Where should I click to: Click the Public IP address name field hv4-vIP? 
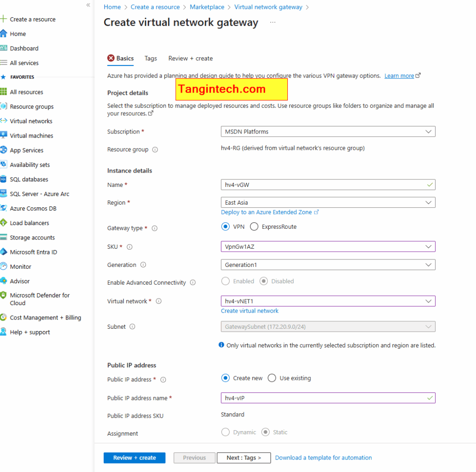pos(328,398)
